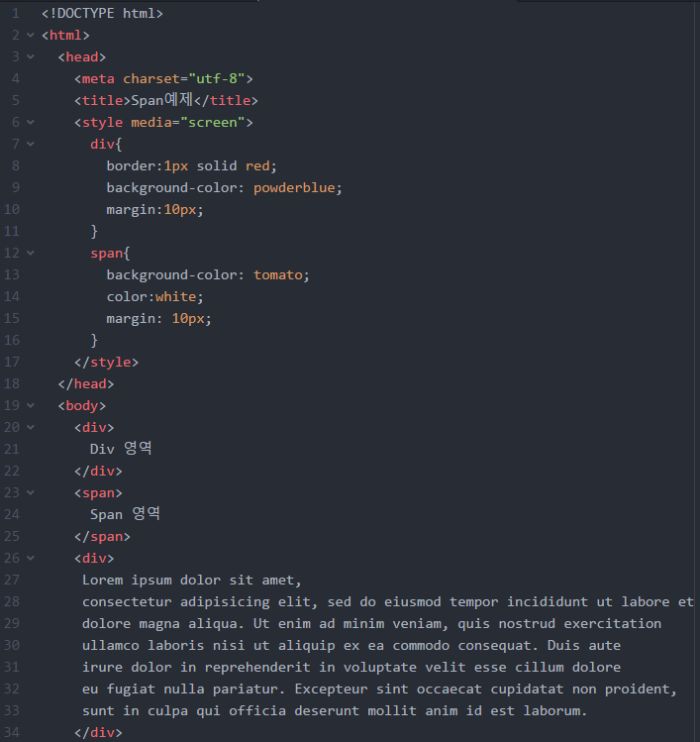Click the closing '</span>' tag

tap(102, 537)
